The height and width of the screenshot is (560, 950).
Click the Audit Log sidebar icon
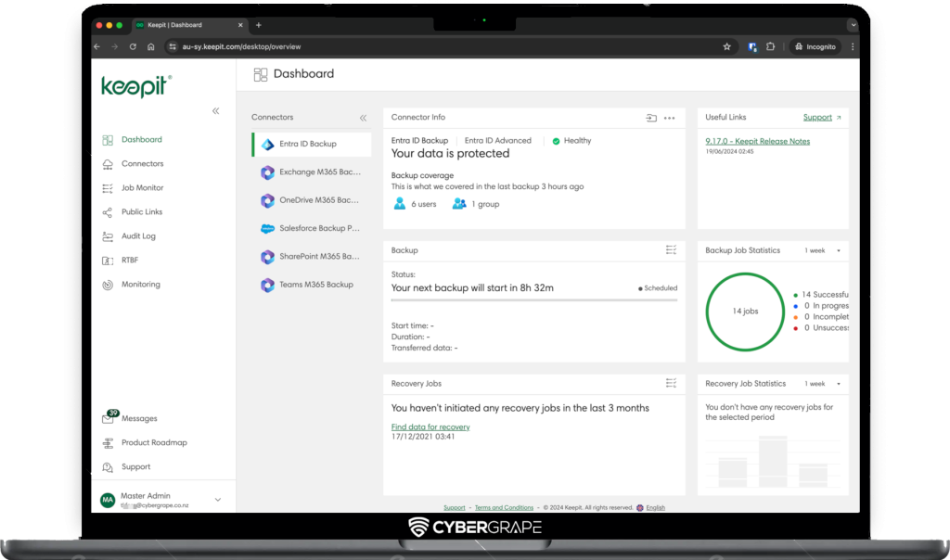(x=108, y=236)
